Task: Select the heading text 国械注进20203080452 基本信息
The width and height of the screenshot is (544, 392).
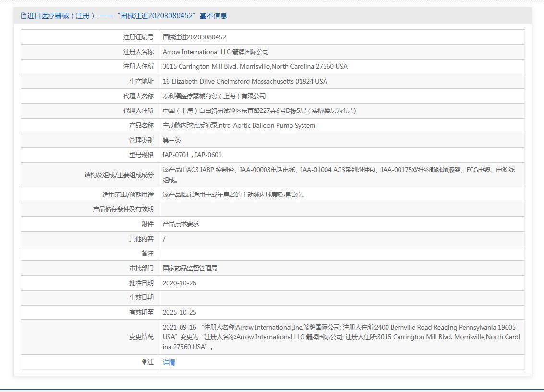Action: click(x=172, y=16)
